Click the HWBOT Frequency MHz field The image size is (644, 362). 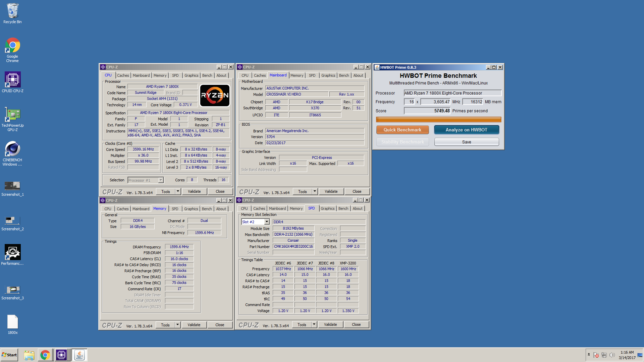(x=435, y=102)
